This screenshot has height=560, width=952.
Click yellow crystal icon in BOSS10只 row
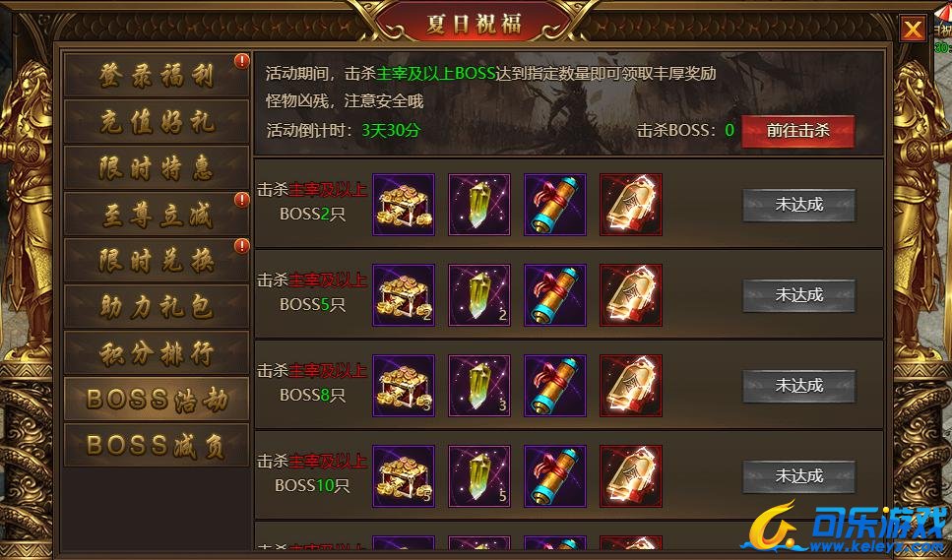click(x=479, y=476)
